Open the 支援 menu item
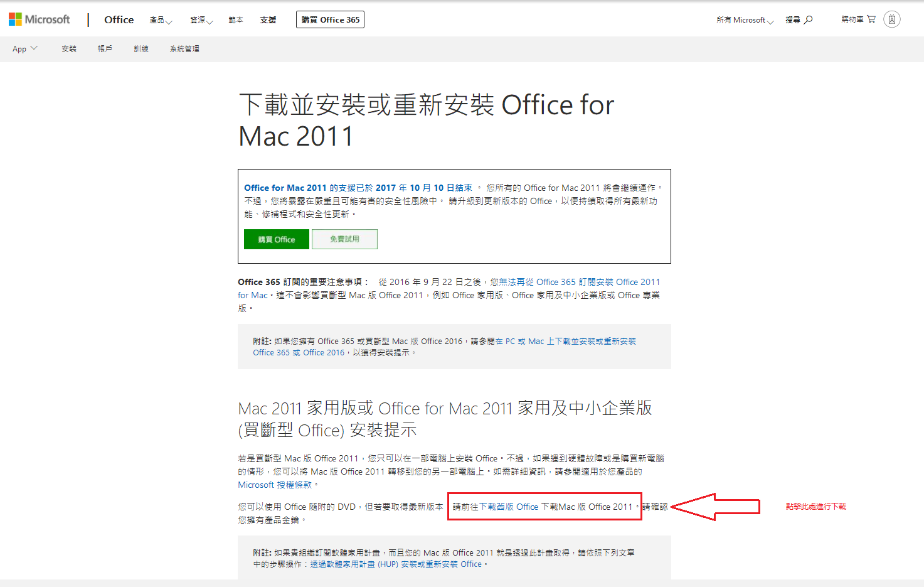Viewport: 924px width, 587px height. point(268,20)
